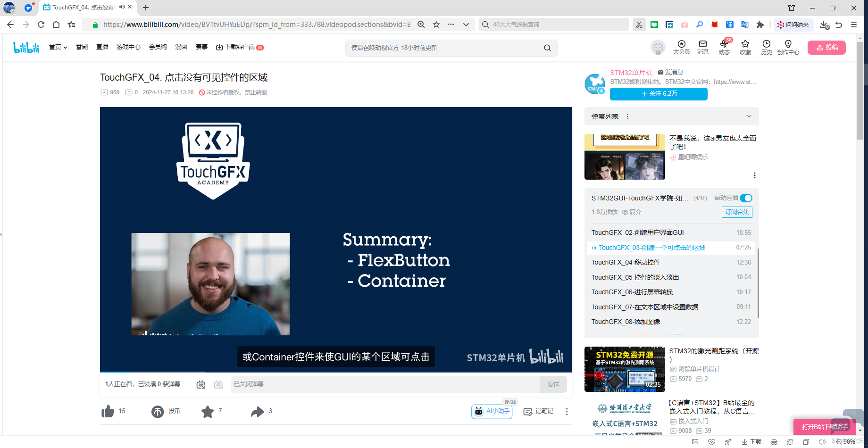Open 记笔记 note-taking button
This screenshot has width=868, height=448.
[x=538, y=411]
